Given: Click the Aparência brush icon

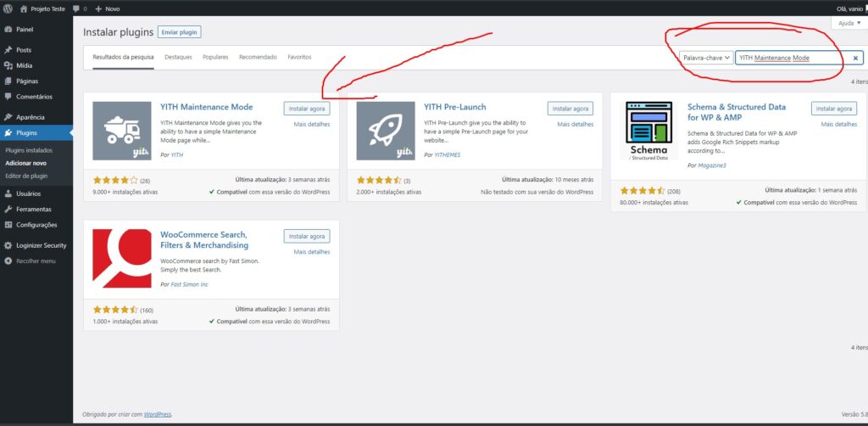Looking at the screenshot, I should 8,117.
